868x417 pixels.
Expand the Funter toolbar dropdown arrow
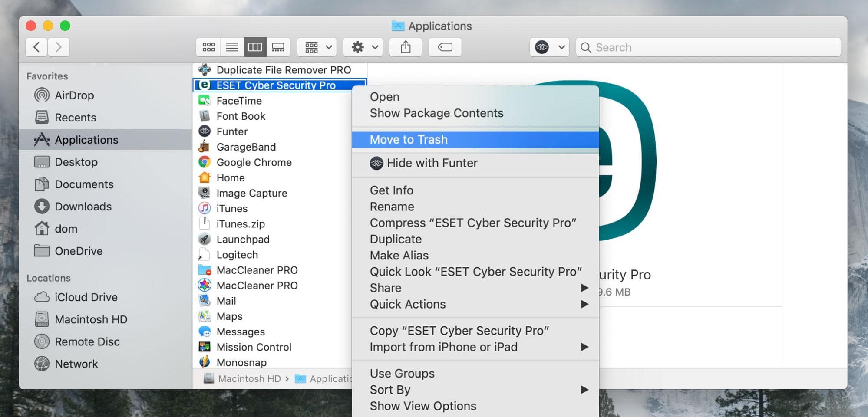[x=561, y=47]
